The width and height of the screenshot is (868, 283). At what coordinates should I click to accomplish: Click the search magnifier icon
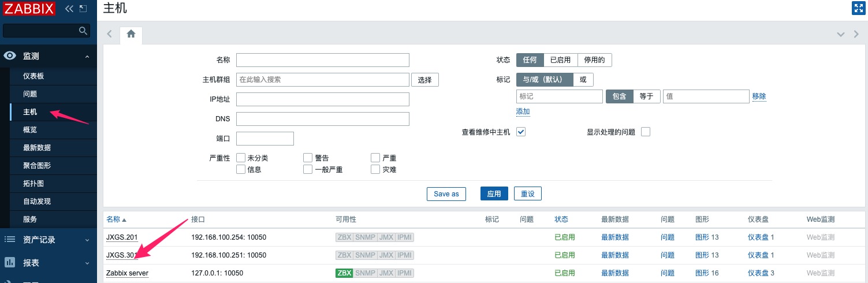[x=83, y=31]
